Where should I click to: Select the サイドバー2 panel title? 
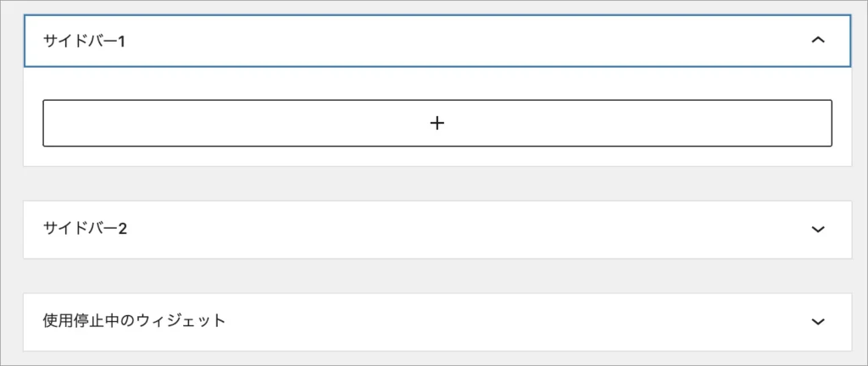pos(85,229)
